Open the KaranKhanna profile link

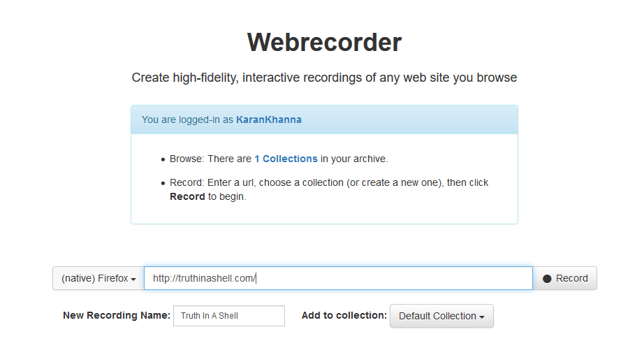click(269, 119)
